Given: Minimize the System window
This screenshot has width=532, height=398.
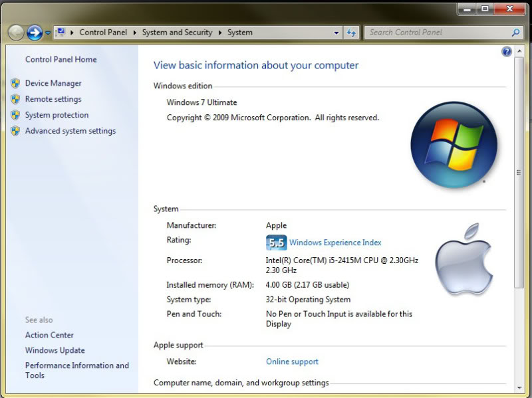Looking at the screenshot, I should 467,9.
